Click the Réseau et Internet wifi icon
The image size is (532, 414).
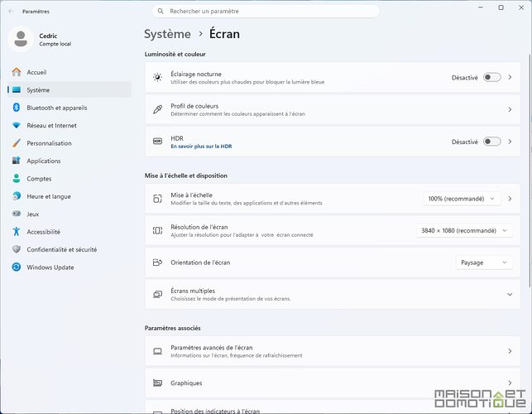(x=17, y=125)
